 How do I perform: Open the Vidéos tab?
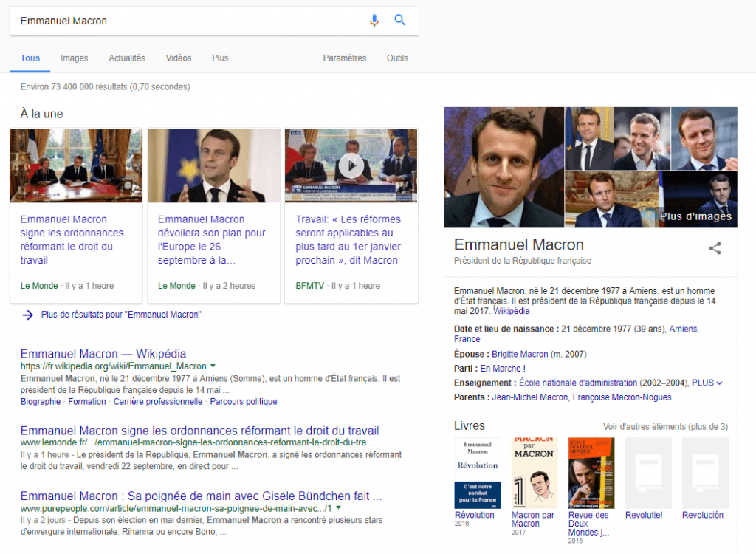pos(179,58)
